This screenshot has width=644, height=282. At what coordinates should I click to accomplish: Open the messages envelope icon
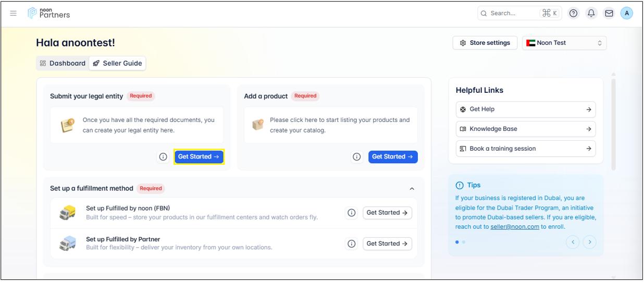click(x=609, y=14)
